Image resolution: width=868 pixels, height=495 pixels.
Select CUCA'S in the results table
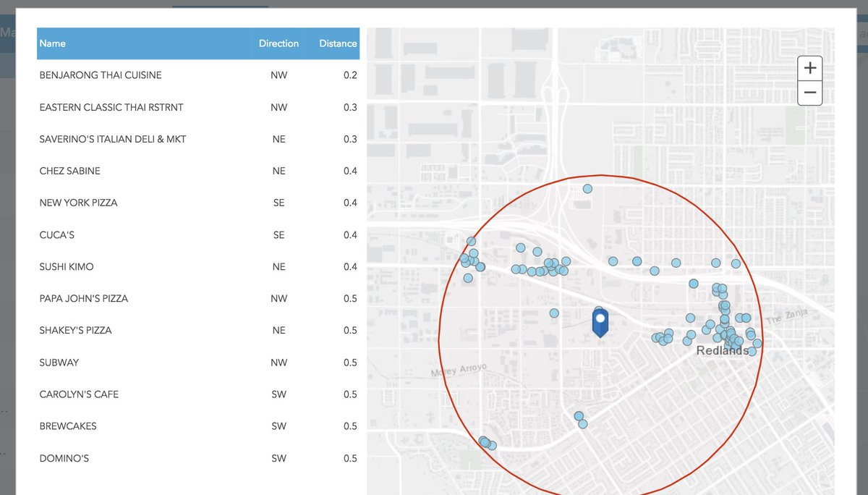click(x=198, y=234)
